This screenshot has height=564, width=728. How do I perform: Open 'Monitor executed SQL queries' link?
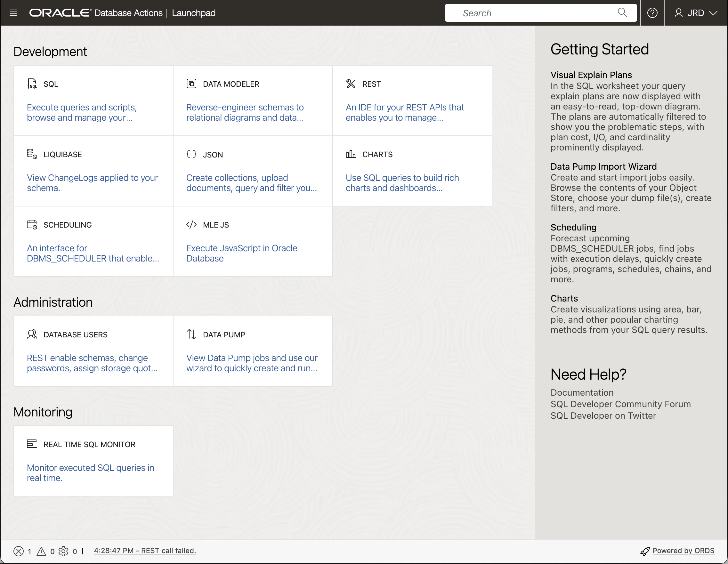tap(91, 472)
